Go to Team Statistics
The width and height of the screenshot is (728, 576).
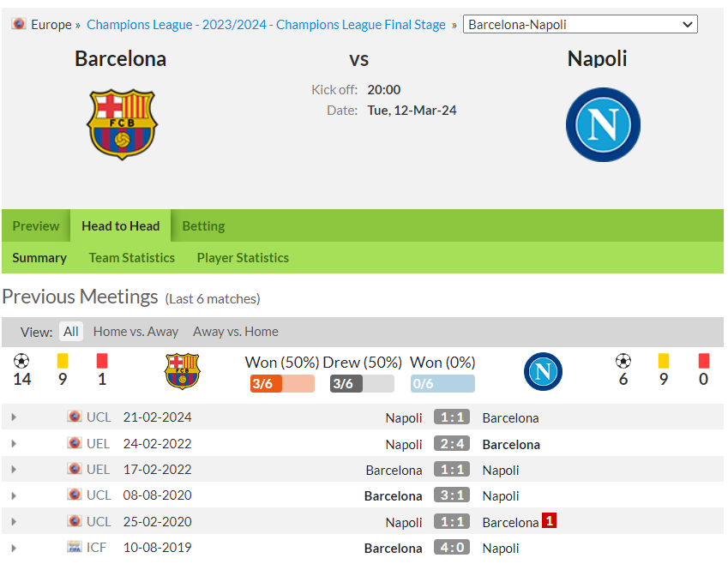pos(132,258)
